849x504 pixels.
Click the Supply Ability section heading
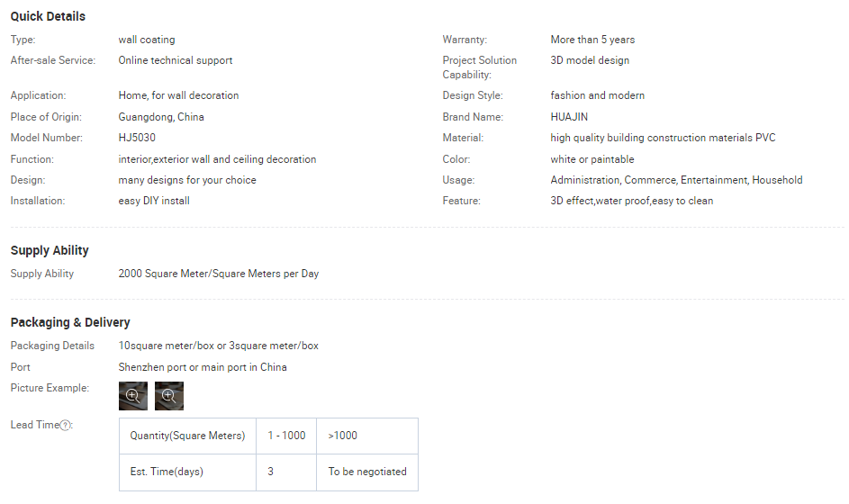point(50,250)
